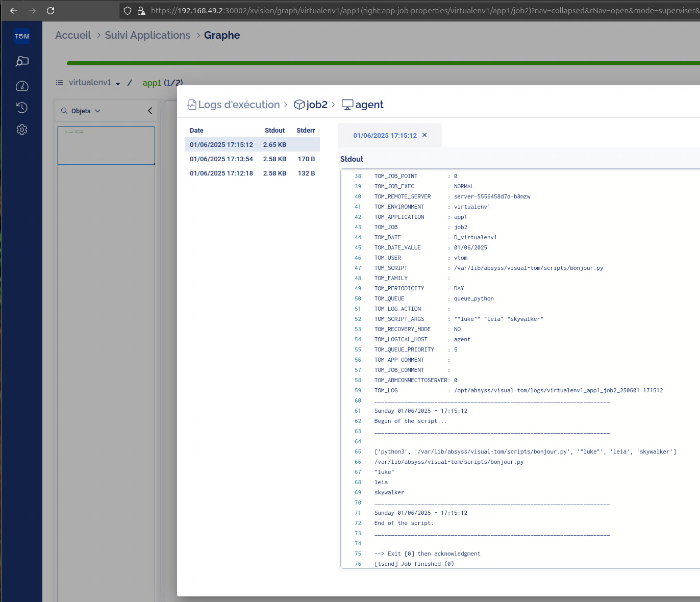Click job2 in the logs breadcrumb
Image resolution: width=700 pixels, height=602 pixels.
tap(317, 105)
